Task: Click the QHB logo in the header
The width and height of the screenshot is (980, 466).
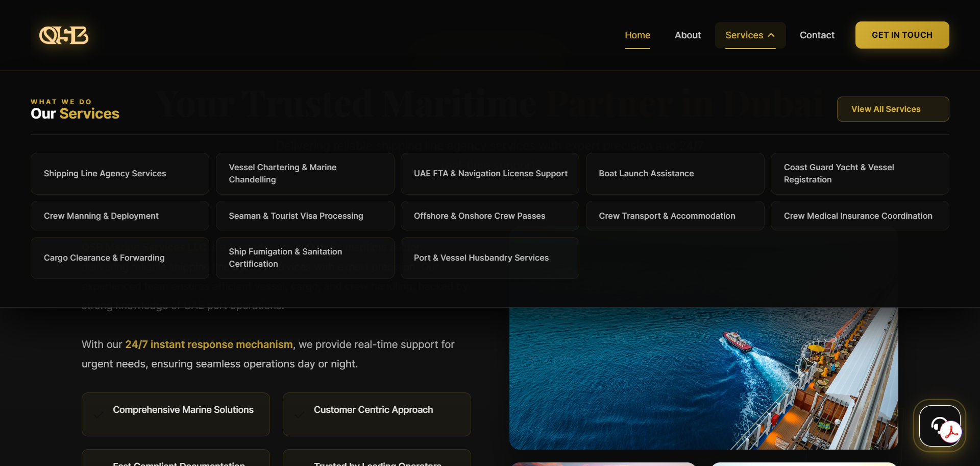Action: coord(64,35)
